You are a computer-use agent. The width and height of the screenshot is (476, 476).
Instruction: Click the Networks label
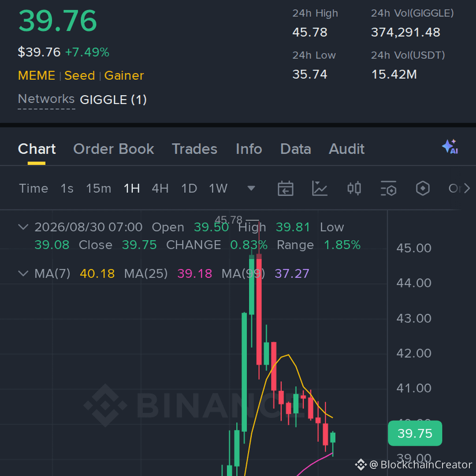click(46, 99)
